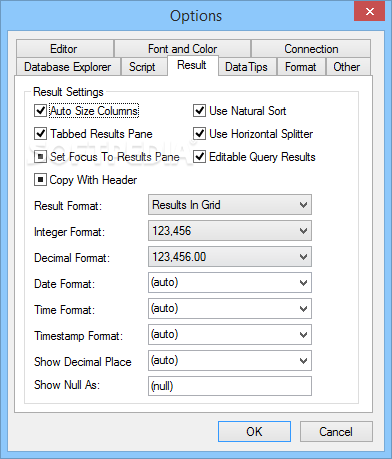The image size is (392, 459).
Task: Select the Database Explorer tab
Action: pyautogui.click(x=68, y=67)
